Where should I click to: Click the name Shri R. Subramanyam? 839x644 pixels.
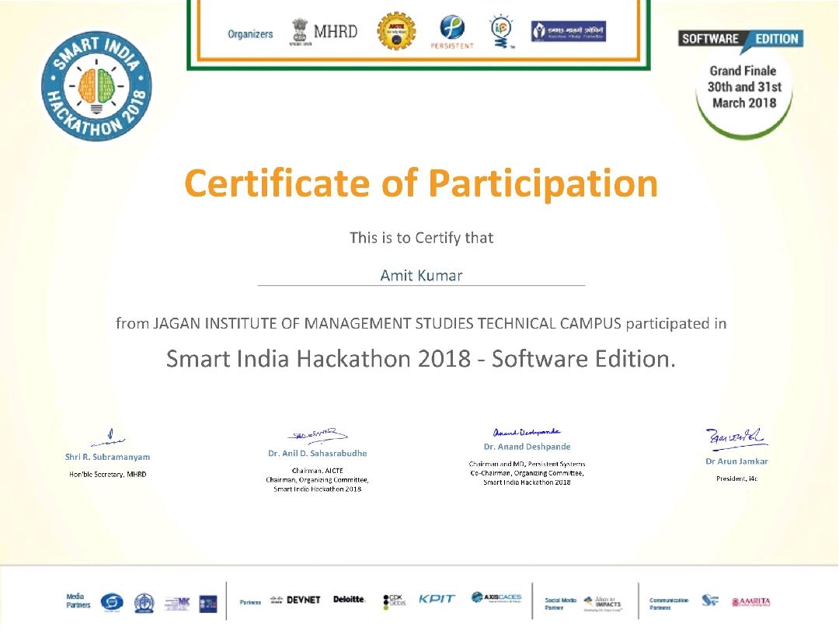coord(107,457)
